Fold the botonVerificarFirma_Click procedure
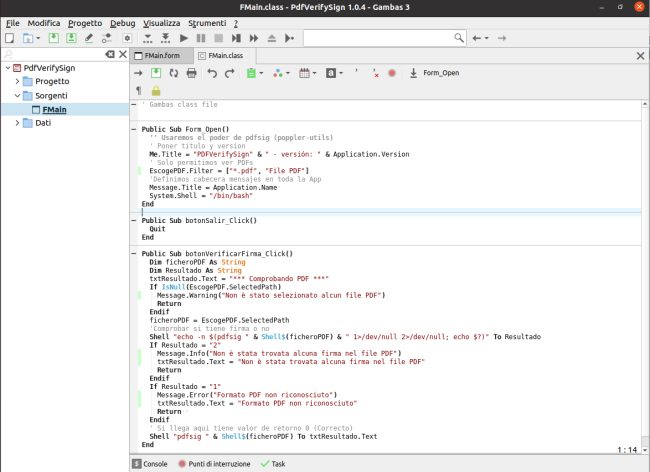 pos(133,254)
